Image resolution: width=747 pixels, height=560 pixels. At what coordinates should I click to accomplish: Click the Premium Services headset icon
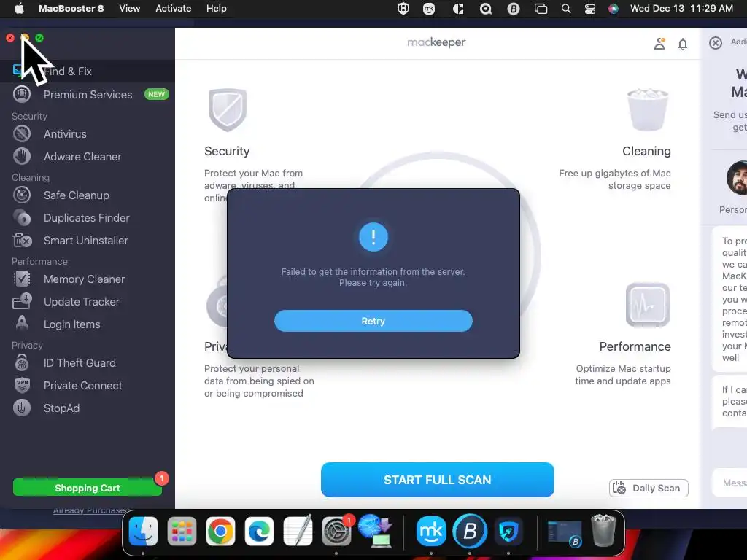(x=22, y=94)
